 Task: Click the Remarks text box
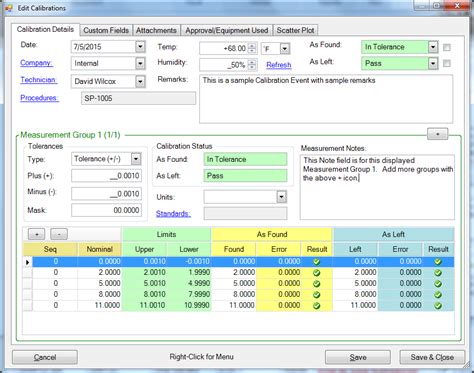click(x=326, y=99)
